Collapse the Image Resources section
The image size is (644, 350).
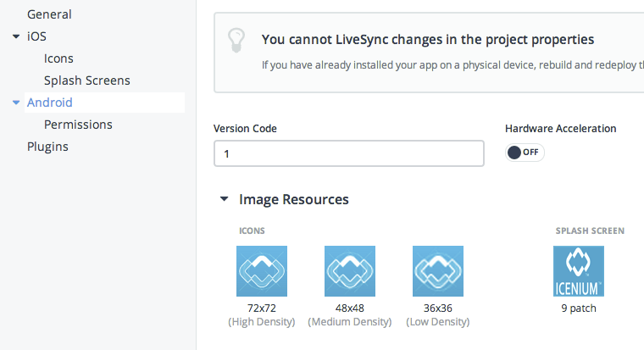(x=224, y=200)
